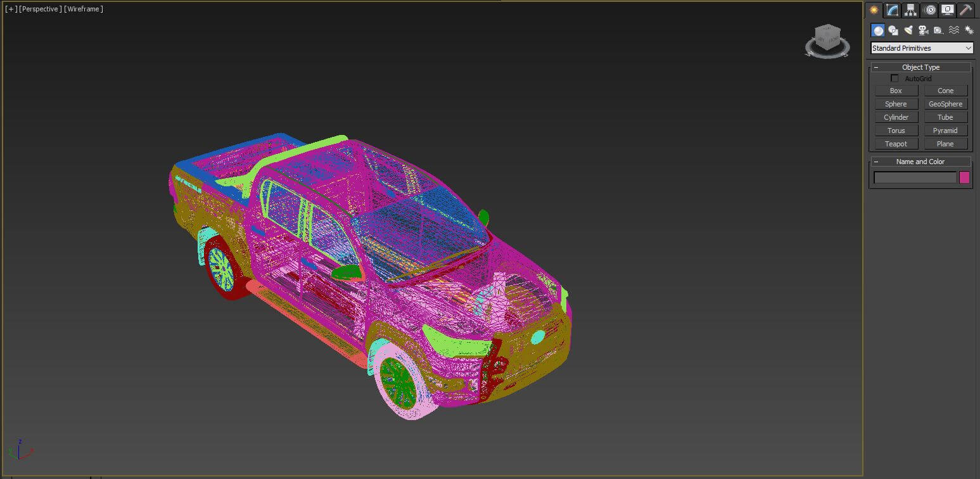The height and width of the screenshot is (479, 980).
Task: Open the Utilities panel with the hammer icon
Action: click(965, 10)
